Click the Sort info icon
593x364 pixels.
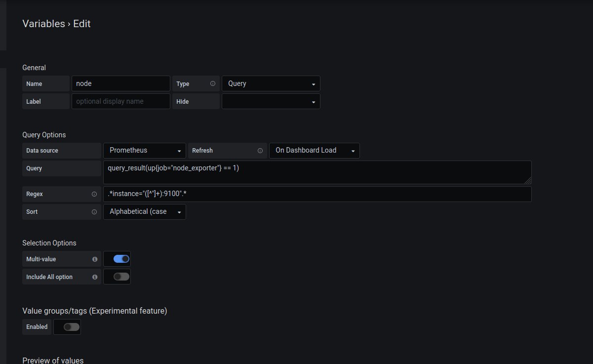[94, 212]
